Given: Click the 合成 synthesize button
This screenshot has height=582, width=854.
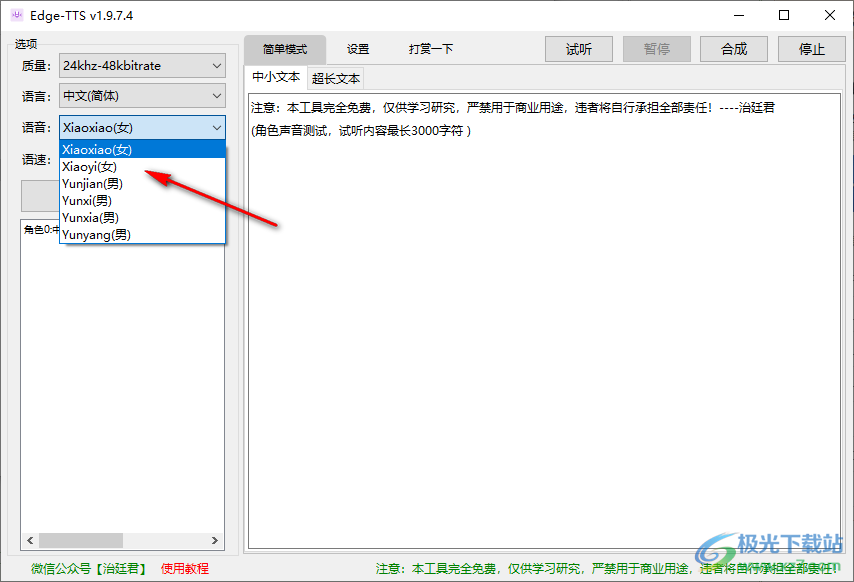Looking at the screenshot, I should [x=734, y=50].
